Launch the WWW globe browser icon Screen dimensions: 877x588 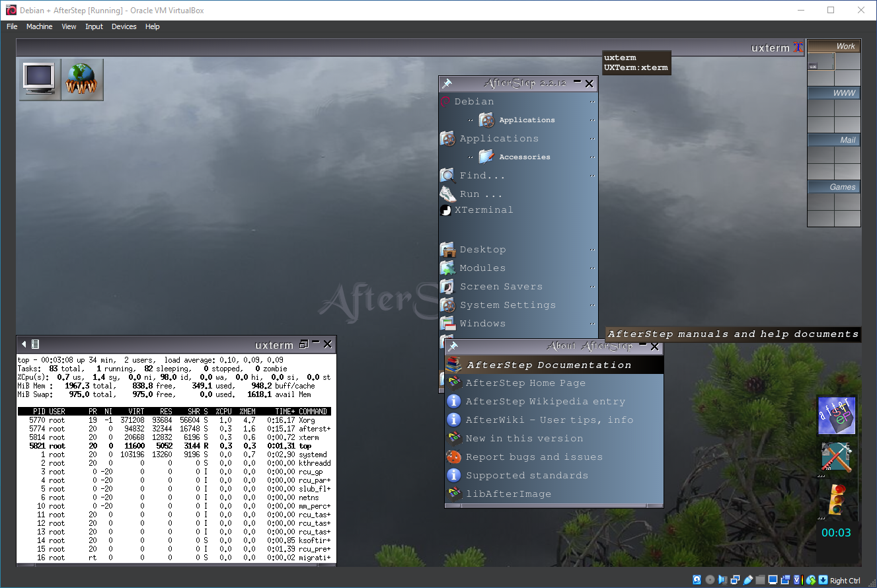click(82, 79)
